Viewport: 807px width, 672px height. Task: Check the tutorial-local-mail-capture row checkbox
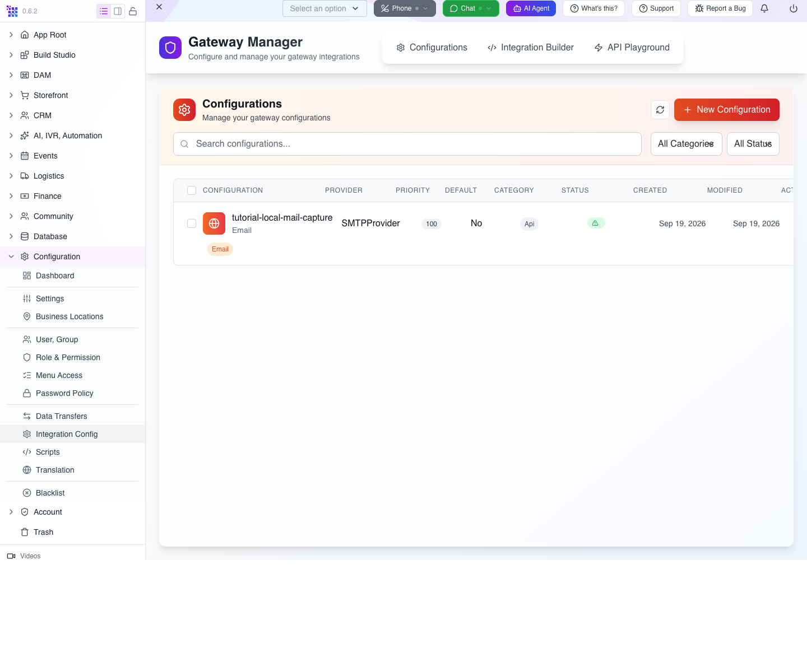(192, 223)
